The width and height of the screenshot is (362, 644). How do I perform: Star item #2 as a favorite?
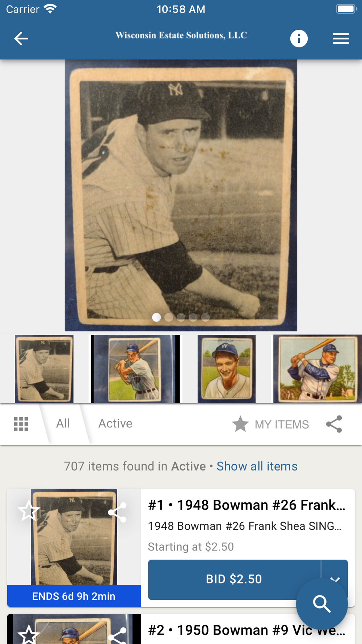[29, 635]
